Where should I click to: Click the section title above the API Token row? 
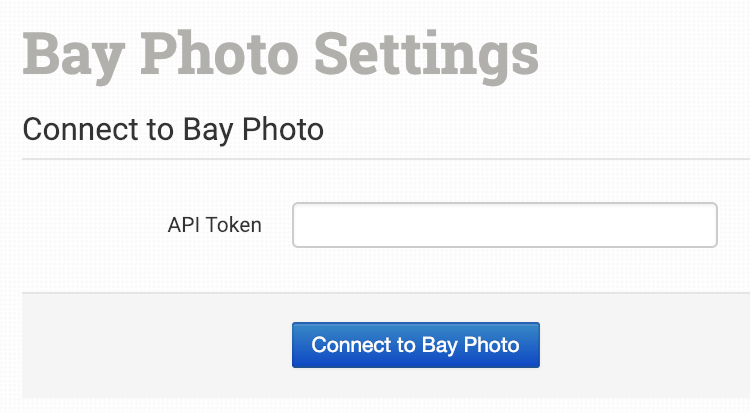click(x=173, y=129)
